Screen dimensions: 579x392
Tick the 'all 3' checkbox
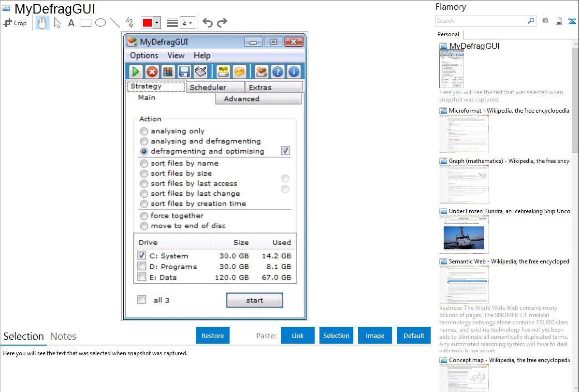142,300
